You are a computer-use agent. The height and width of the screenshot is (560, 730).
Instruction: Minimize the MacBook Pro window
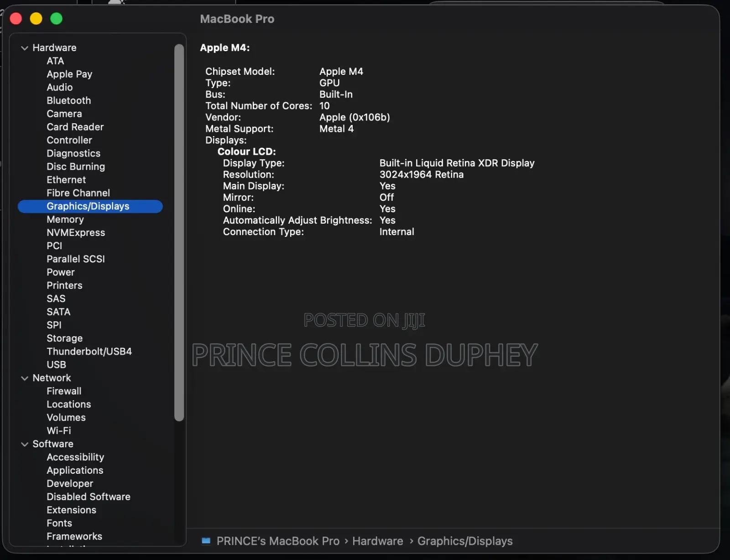[x=36, y=19]
